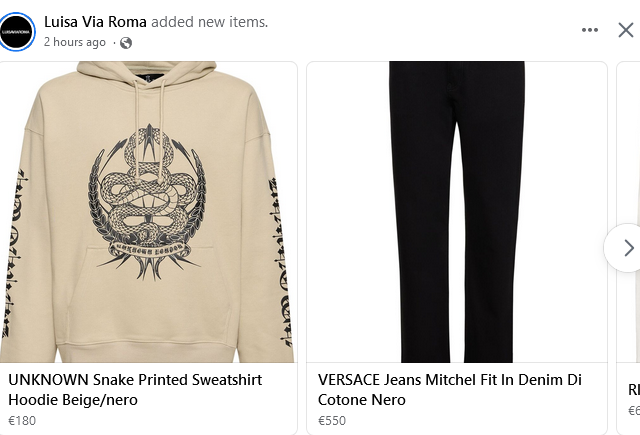This screenshot has height=435, width=640.
Task: Visit the Luisa Via Roma page name link
Action: [95, 22]
